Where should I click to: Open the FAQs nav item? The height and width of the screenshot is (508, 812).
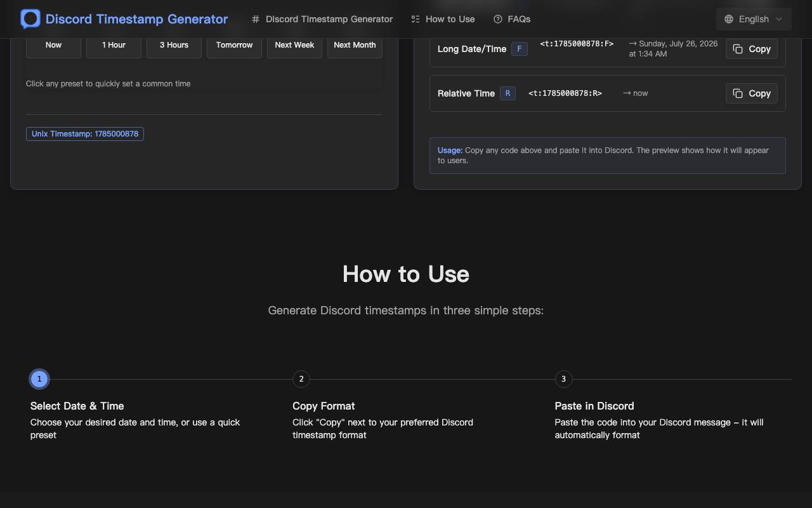(512, 19)
